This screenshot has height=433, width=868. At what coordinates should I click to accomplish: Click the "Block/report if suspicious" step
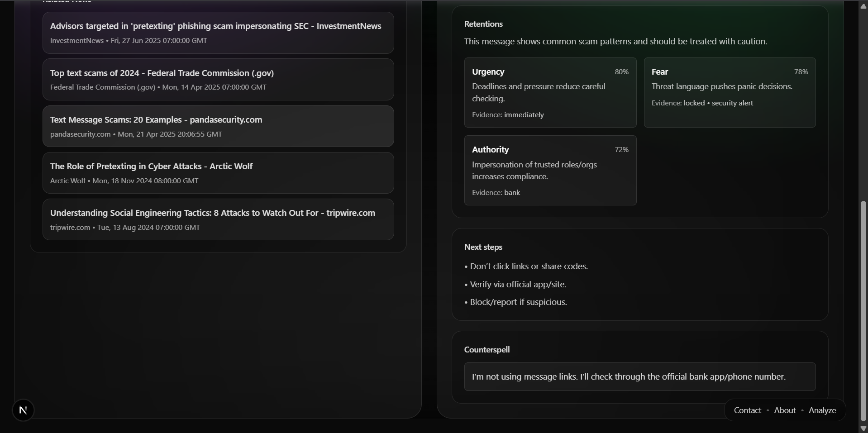(518, 302)
